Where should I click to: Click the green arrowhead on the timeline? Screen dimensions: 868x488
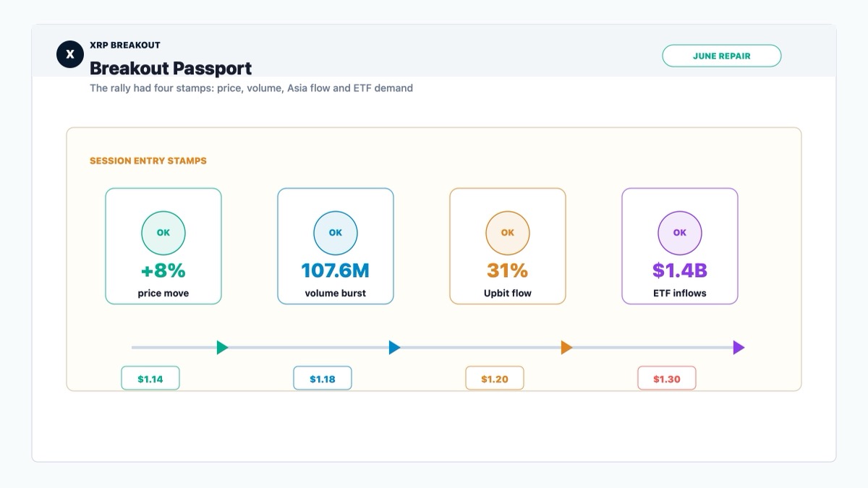223,348
